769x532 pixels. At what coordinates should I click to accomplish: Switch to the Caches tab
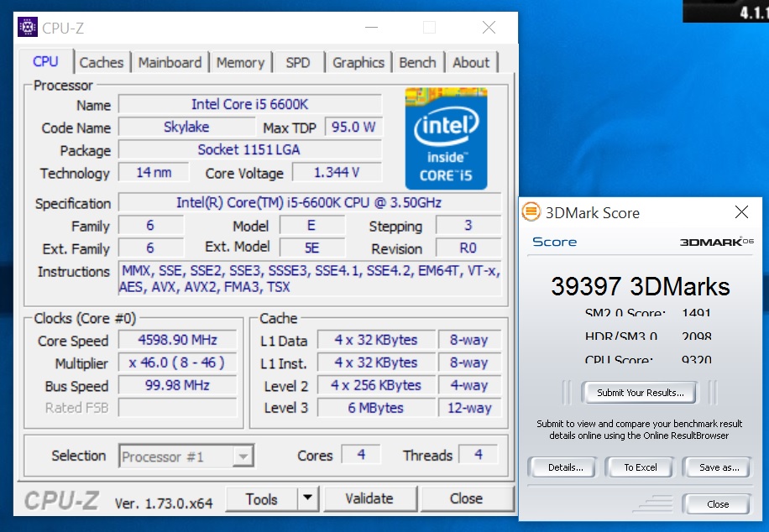point(102,63)
